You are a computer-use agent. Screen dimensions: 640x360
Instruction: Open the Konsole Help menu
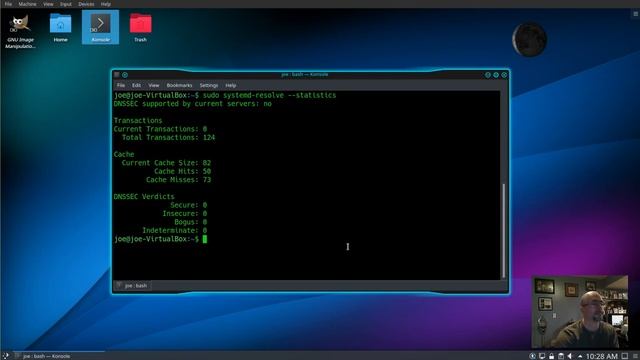tap(231, 85)
